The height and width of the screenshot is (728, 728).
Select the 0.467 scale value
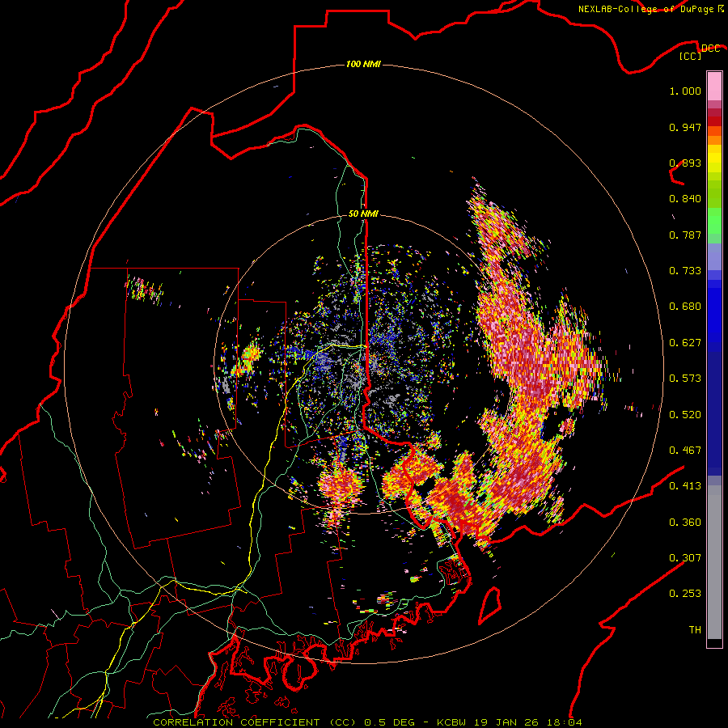pyautogui.click(x=685, y=451)
